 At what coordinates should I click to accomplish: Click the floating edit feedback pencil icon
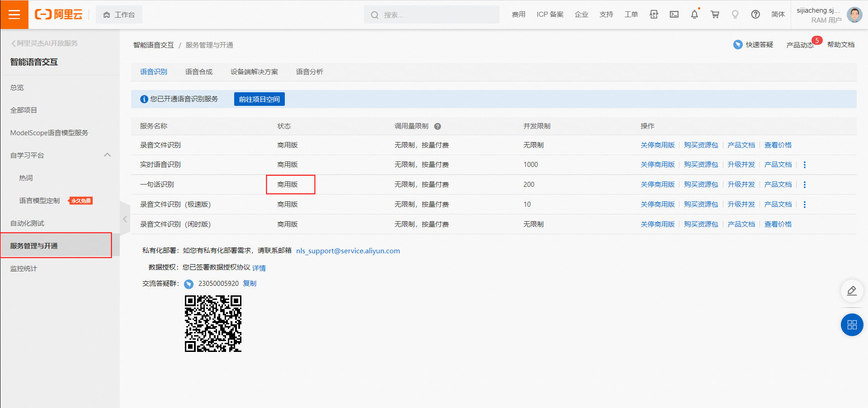coord(852,291)
